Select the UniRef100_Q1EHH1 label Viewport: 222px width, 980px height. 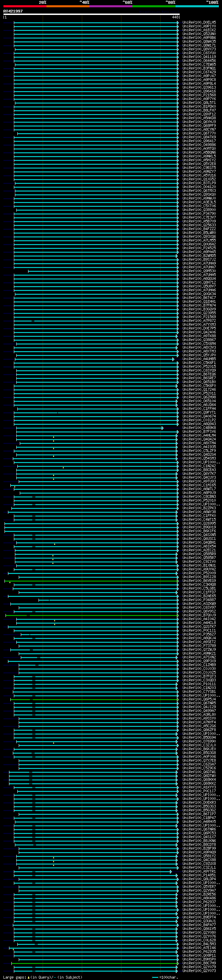[199, 302]
